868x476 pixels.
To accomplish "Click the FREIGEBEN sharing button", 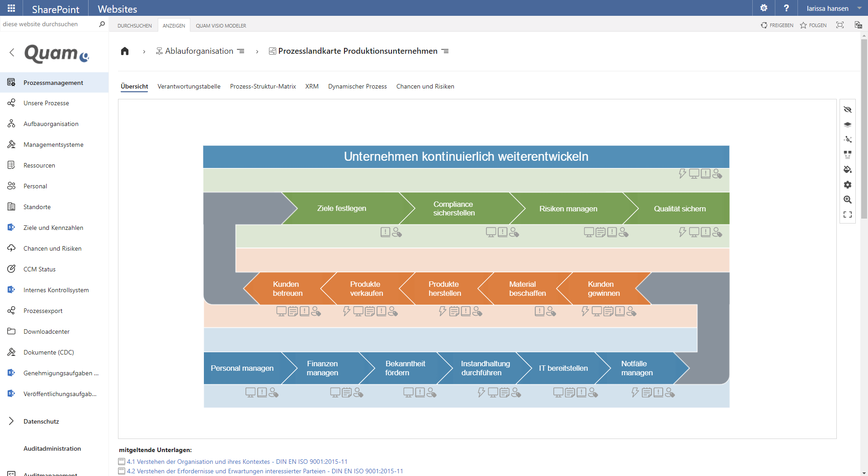I will tap(778, 25).
